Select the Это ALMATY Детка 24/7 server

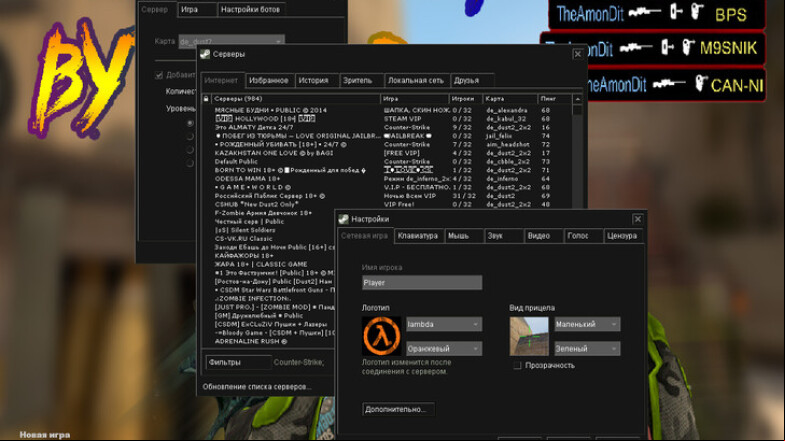click(x=386, y=127)
